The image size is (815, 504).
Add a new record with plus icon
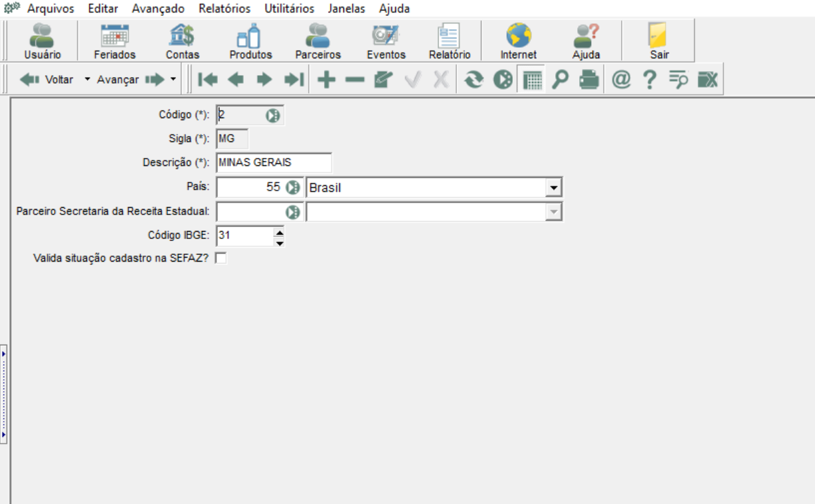(325, 80)
